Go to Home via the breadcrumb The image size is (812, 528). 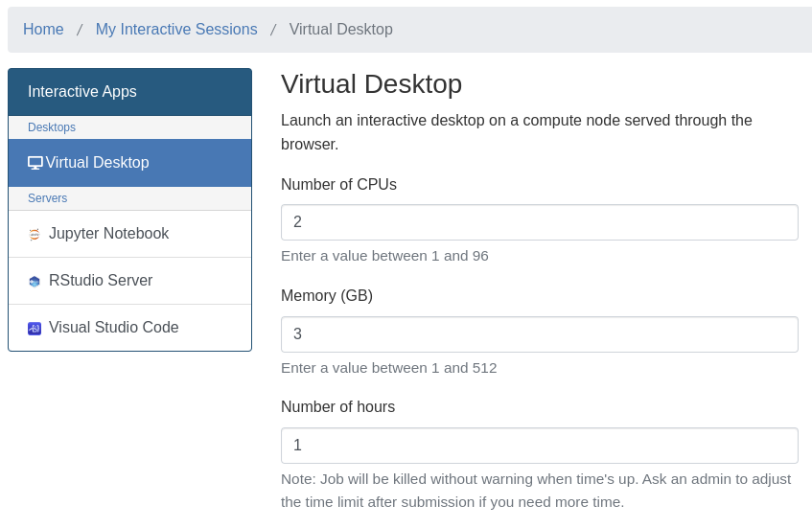pyautogui.click(x=43, y=30)
